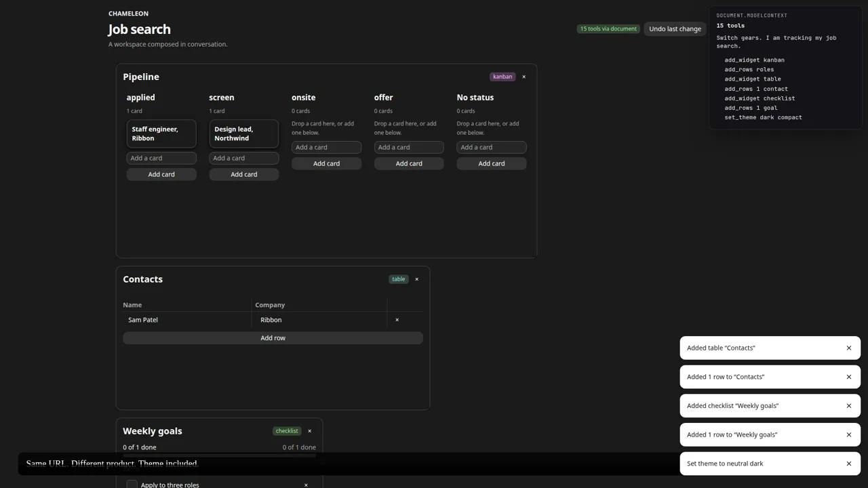Viewport: 868px width, 488px height.
Task: Click the kanban badge on Pipeline
Action: (502, 77)
